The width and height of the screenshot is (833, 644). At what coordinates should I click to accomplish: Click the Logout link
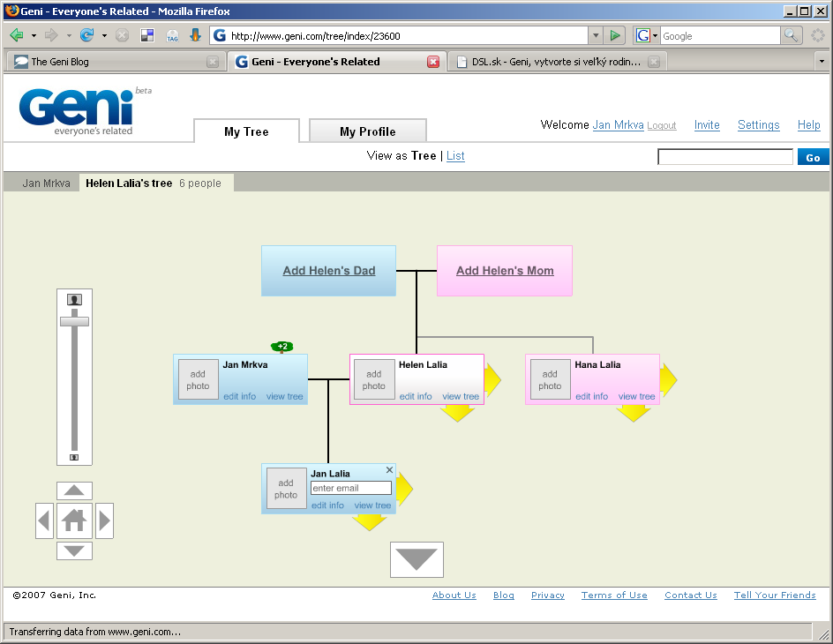[x=662, y=125]
